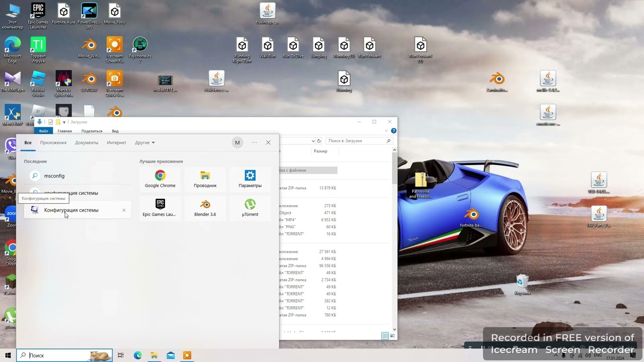Image resolution: width=644 pixels, height=362 pixels.
Task: Switch Explorer to large thumbnails view
Action: (392, 336)
